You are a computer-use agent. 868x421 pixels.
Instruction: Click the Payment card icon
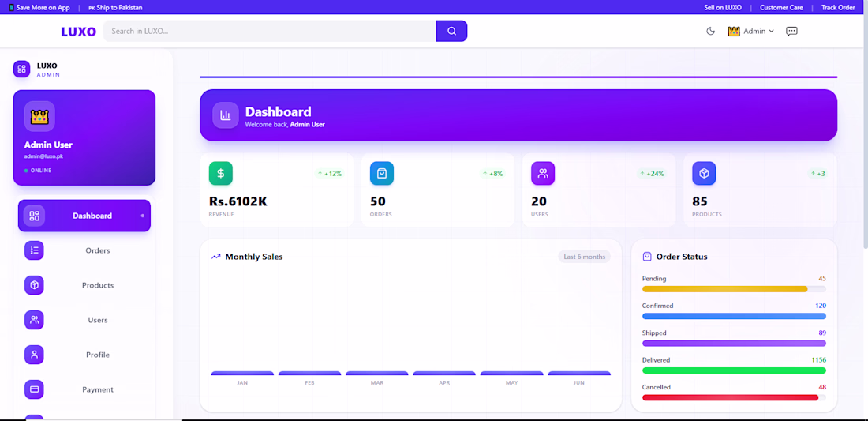click(x=34, y=389)
